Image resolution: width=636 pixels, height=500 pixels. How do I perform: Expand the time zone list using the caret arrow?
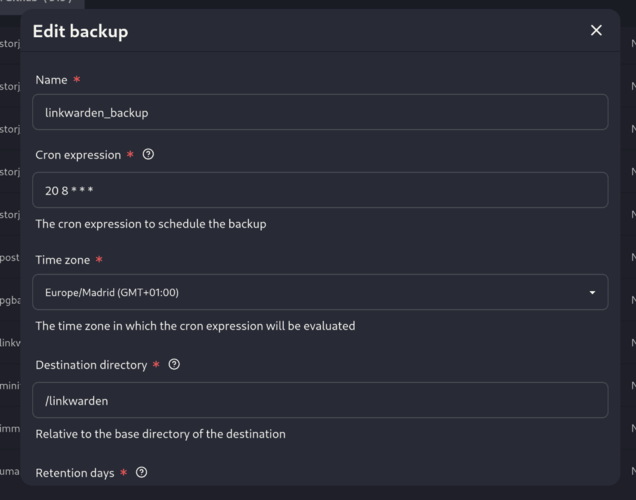592,292
